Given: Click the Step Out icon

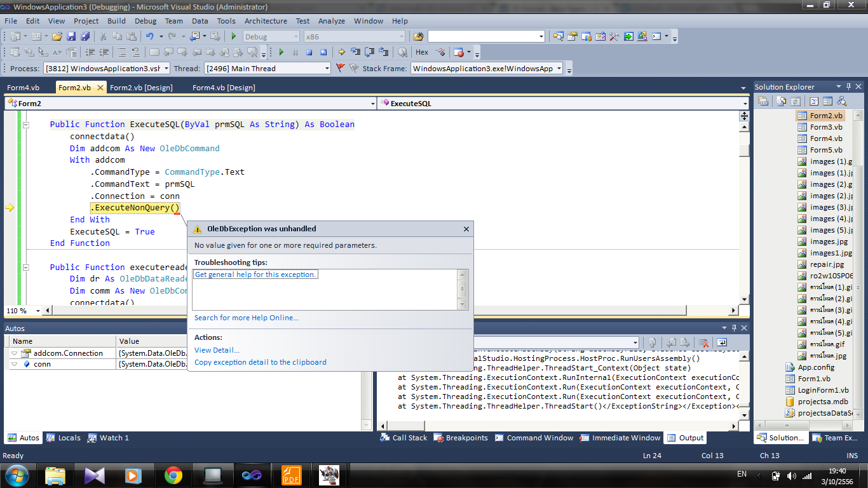Looking at the screenshot, I should tap(384, 52).
